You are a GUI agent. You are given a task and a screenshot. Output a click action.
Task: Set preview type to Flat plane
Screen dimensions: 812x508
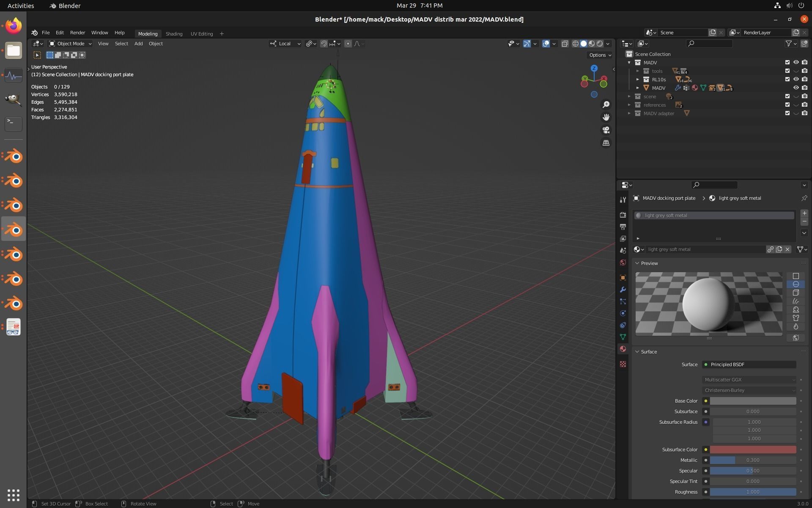pos(796,276)
